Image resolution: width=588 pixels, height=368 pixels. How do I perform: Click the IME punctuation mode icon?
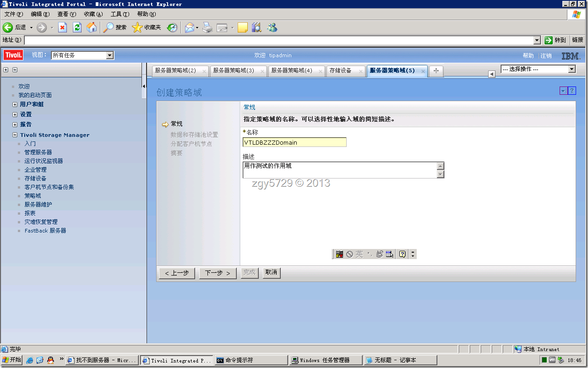point(370,254)
